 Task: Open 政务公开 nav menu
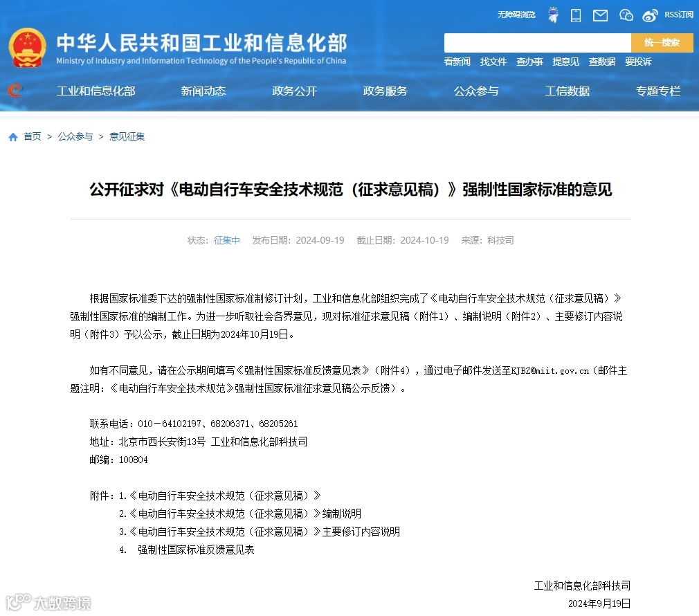294,91
